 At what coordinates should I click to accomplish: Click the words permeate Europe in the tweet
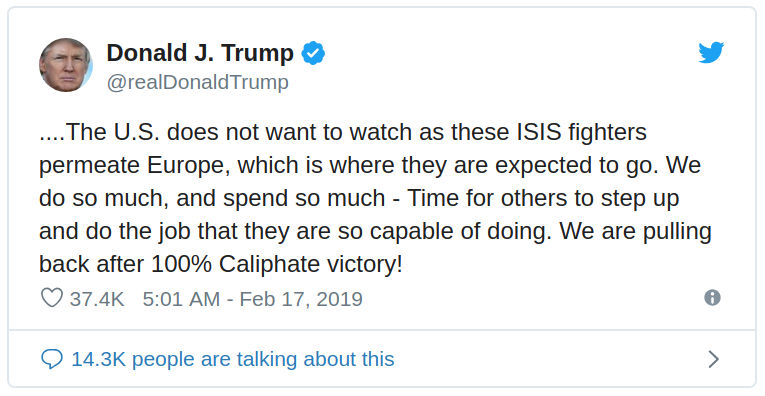[x=135, y=166]
